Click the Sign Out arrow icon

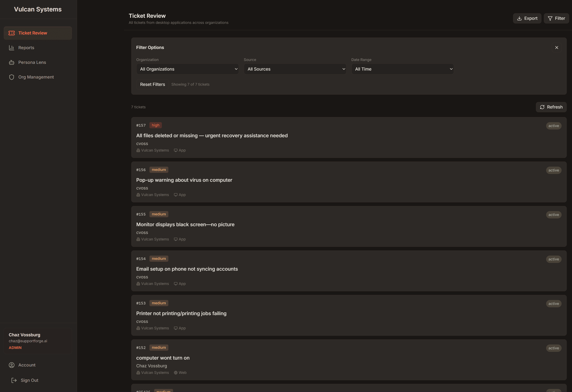point(14,380)
